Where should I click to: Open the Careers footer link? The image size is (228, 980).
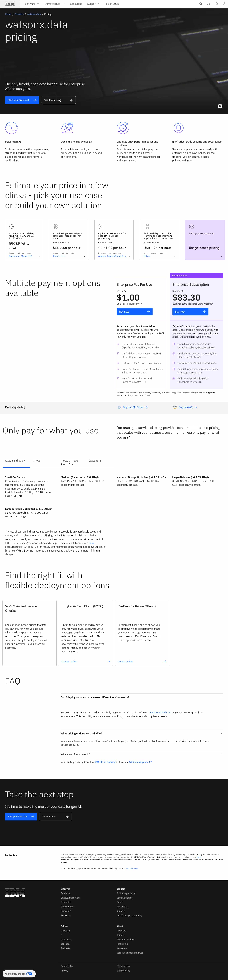pos(120,935)
